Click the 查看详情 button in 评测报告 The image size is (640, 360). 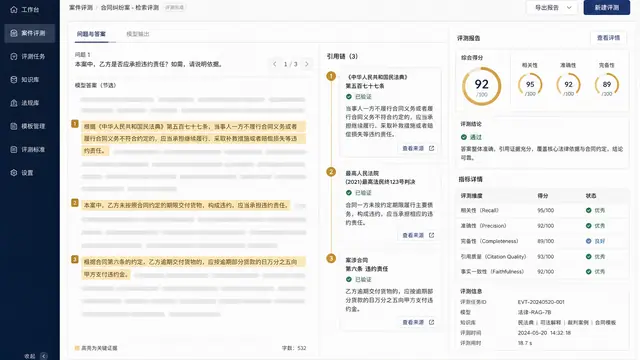(x=609, y=38)
